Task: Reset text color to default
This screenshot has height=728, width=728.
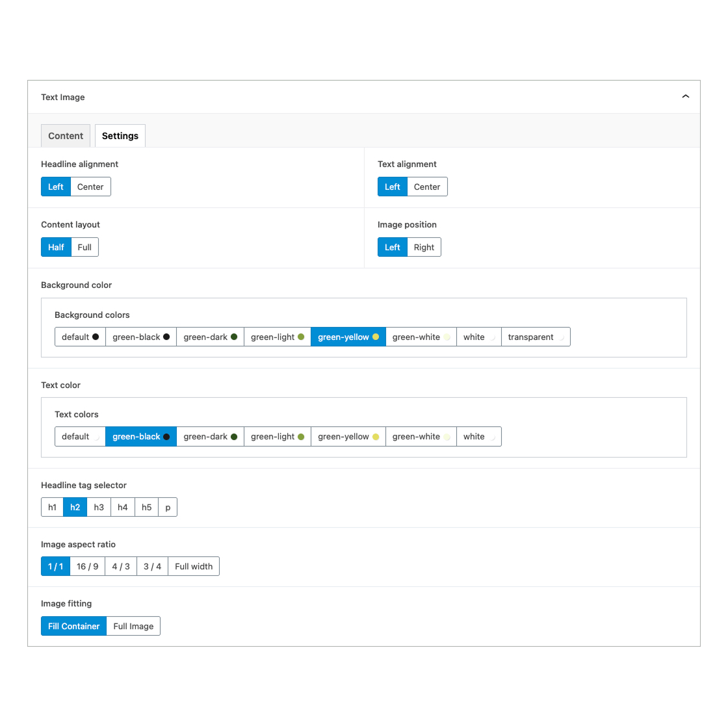Action: pos(80,437)
